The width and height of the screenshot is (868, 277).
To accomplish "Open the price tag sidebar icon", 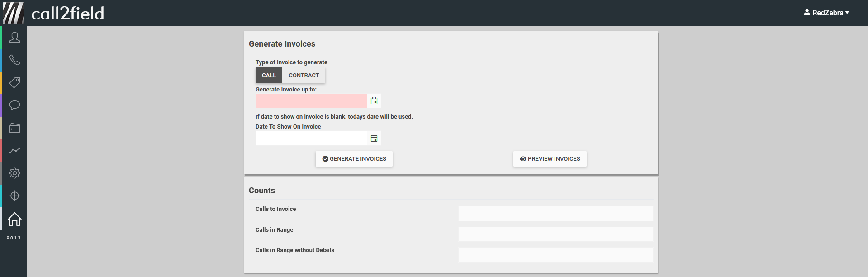I will [14, 82].
